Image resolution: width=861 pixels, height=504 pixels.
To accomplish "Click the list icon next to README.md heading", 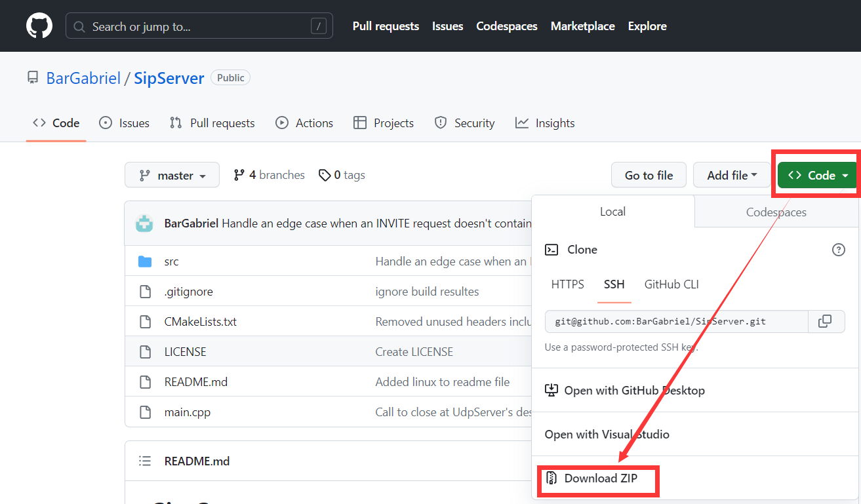I will tap(145, 461).
